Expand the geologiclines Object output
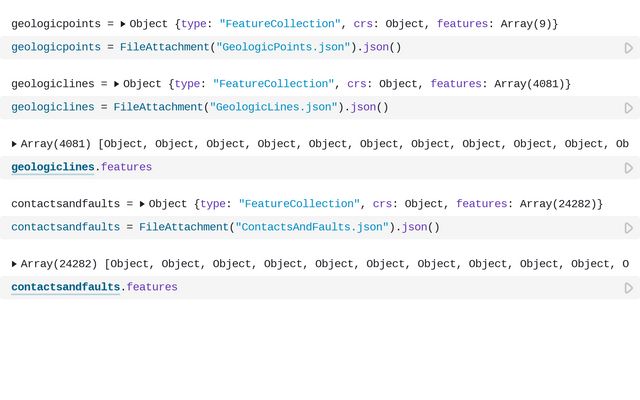 point(117,84)
